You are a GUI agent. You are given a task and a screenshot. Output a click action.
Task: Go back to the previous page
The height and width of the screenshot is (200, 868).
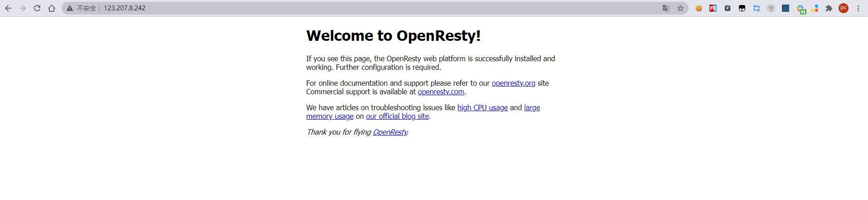coord(8,8)
